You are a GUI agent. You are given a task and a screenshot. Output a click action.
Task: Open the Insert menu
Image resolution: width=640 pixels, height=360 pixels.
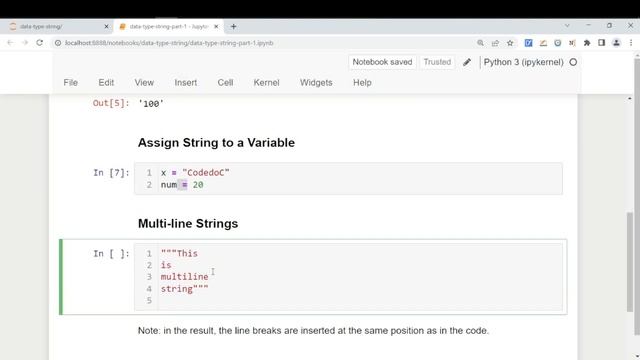(x=186, y=82)
